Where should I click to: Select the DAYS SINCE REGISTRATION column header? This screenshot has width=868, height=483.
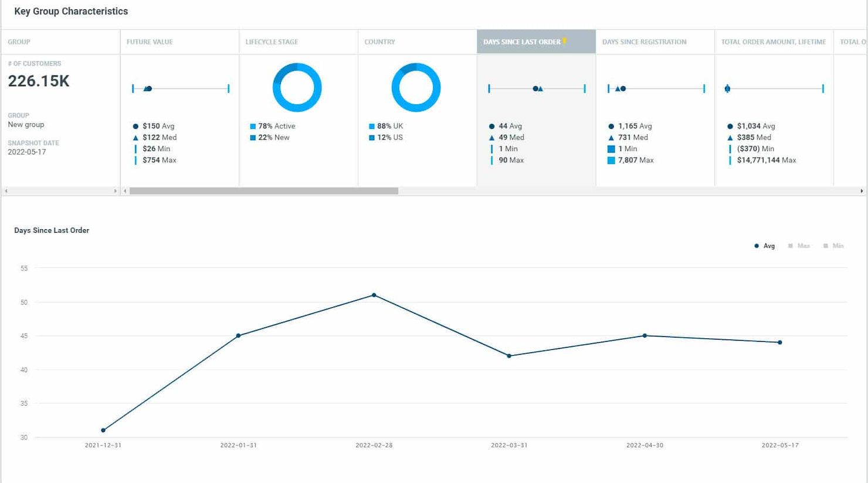click(645, 41)
